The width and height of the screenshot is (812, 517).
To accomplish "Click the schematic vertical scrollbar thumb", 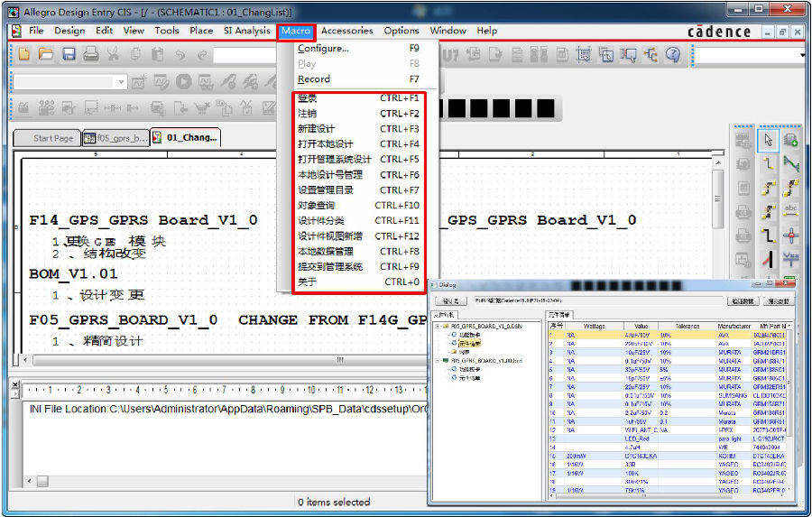I will click(x=718, y=198).
